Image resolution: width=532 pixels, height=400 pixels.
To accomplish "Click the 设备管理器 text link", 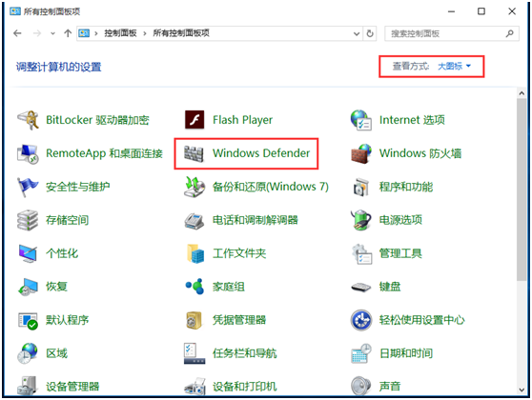I will [72, 386].
